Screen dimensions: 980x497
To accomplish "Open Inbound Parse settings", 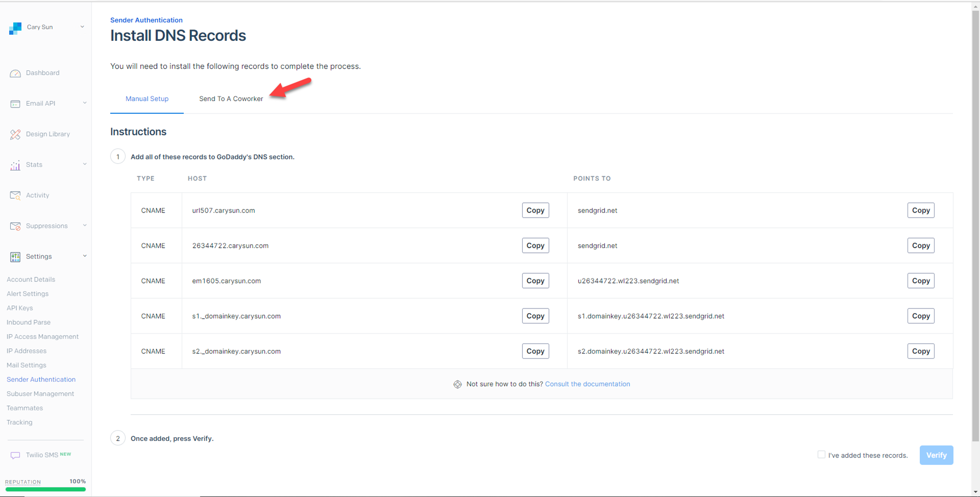I will [x=29, y=322].
